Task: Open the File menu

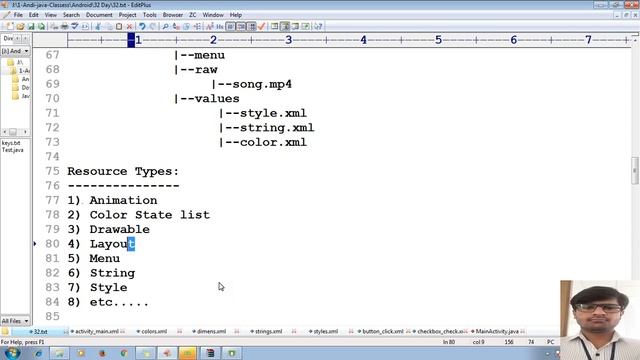Action: [x=18, y=15]
